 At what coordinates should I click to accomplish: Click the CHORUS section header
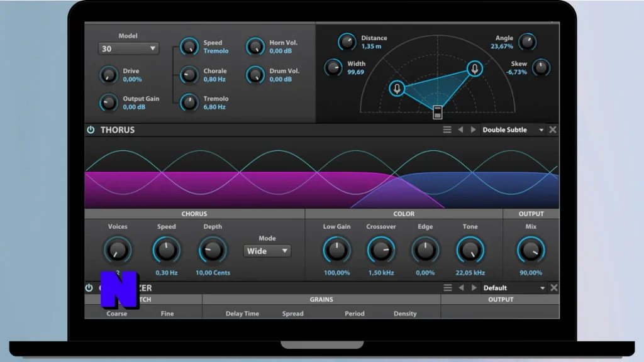[x=194, y=214]
